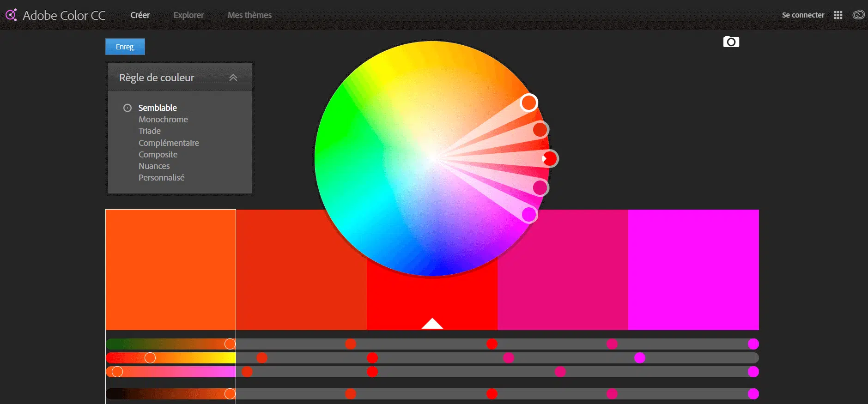This screenshot has height=404, width=868.
Task: Click the base red handle on color wheel
Action: pyautogui.click(x=550, y=159)
